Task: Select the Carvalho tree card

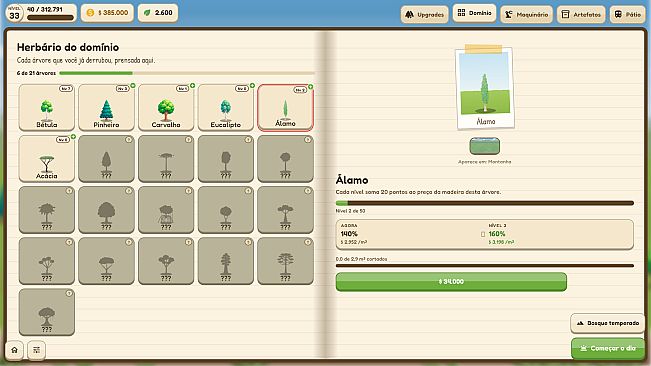Action: (166, 107)
